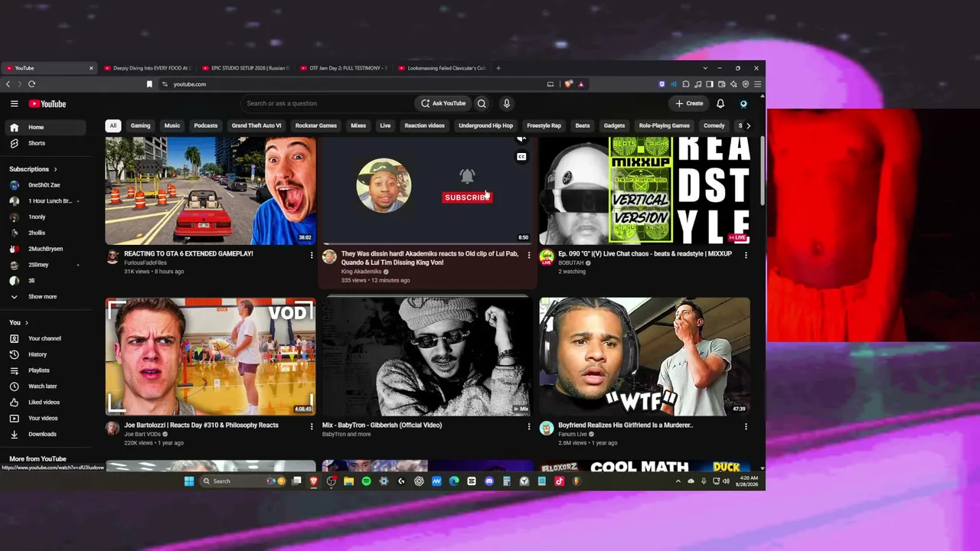Click the YouTube logo
Screen dimensions: 980x551
click(47, 103)
